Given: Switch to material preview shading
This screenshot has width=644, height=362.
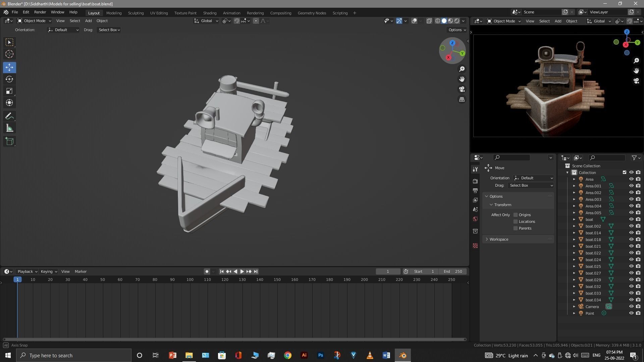Looking at the screenshot, I should tap(450, 21).
